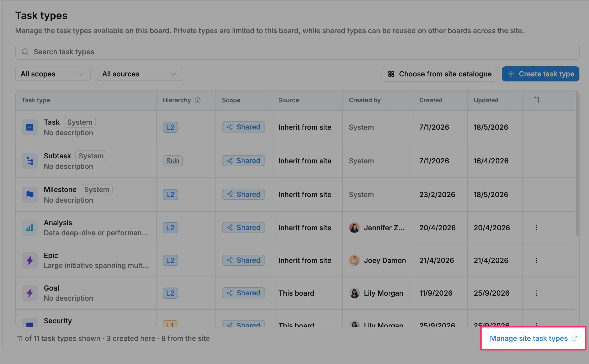
Task: Expand the All scopes dropdown
Action: click(53, 74)
